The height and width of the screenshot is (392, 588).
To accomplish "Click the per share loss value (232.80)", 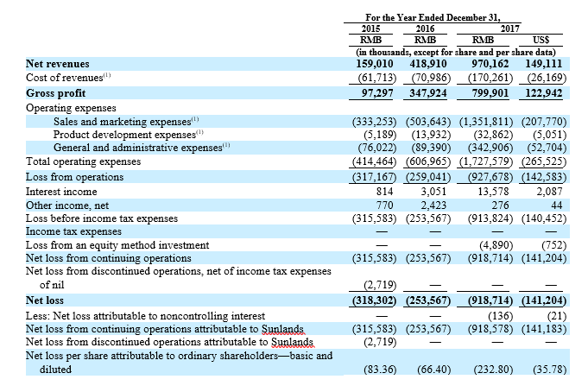I will [x=493, y=370].
